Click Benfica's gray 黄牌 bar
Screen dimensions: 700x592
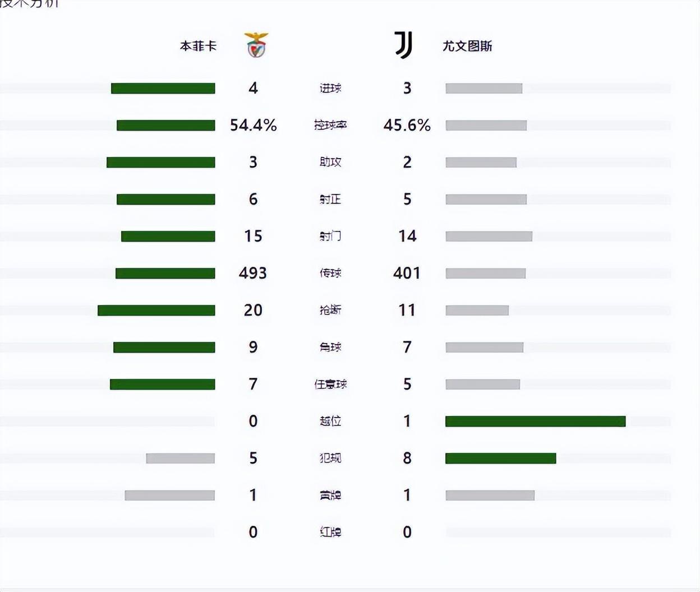pyautogui.click(x=169, y=495)
